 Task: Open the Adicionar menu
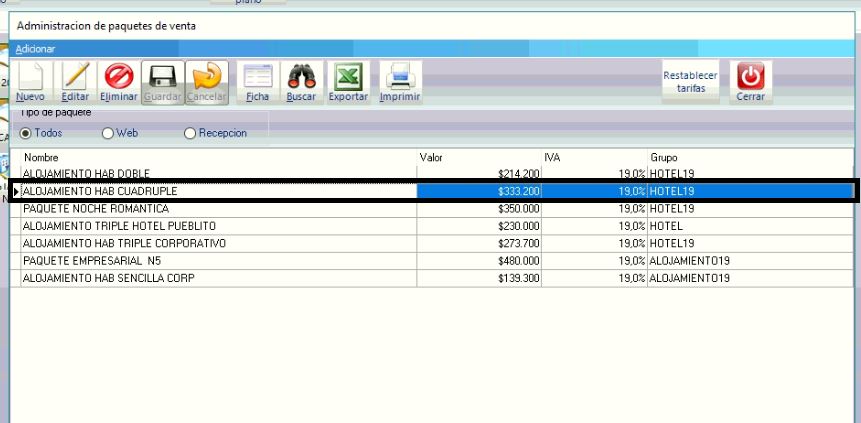point(36,48)
